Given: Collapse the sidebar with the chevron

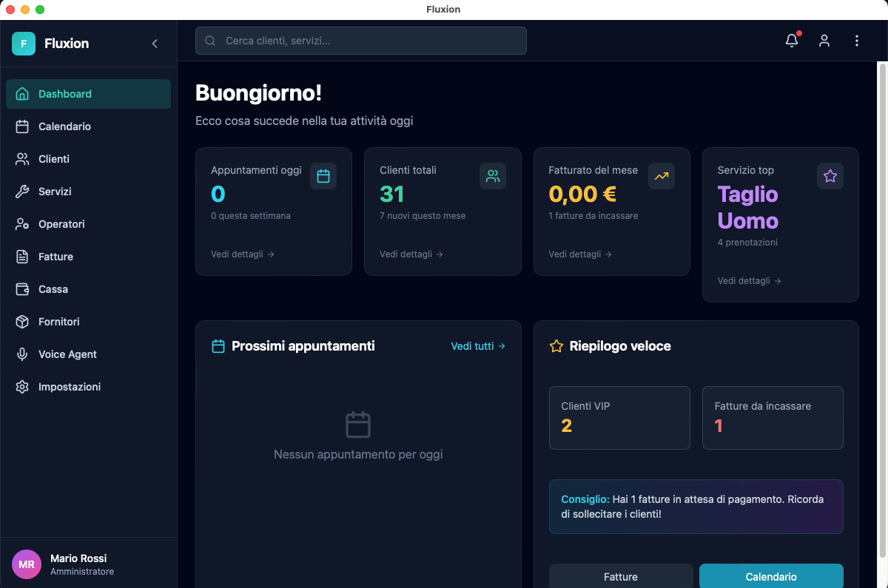Looking at the screenshot, I should click(155, 44).
